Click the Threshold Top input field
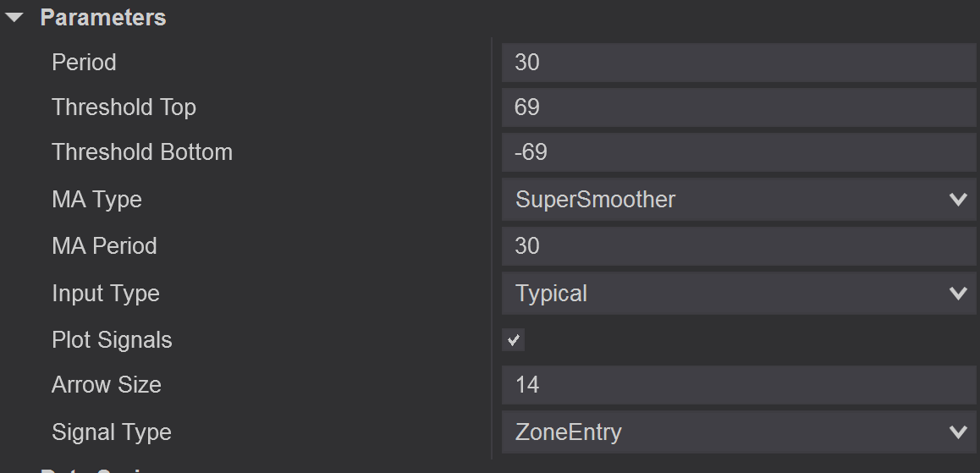 [738, 107]
